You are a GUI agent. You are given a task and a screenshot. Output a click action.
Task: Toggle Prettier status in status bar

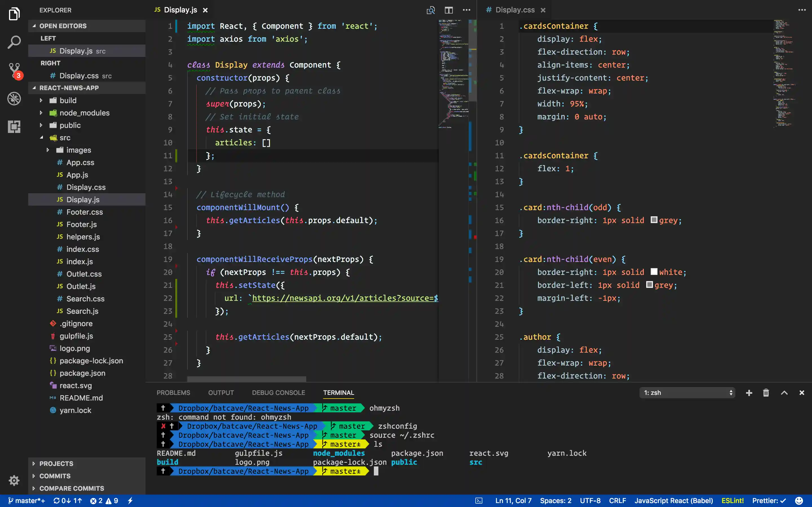[769, 501]
